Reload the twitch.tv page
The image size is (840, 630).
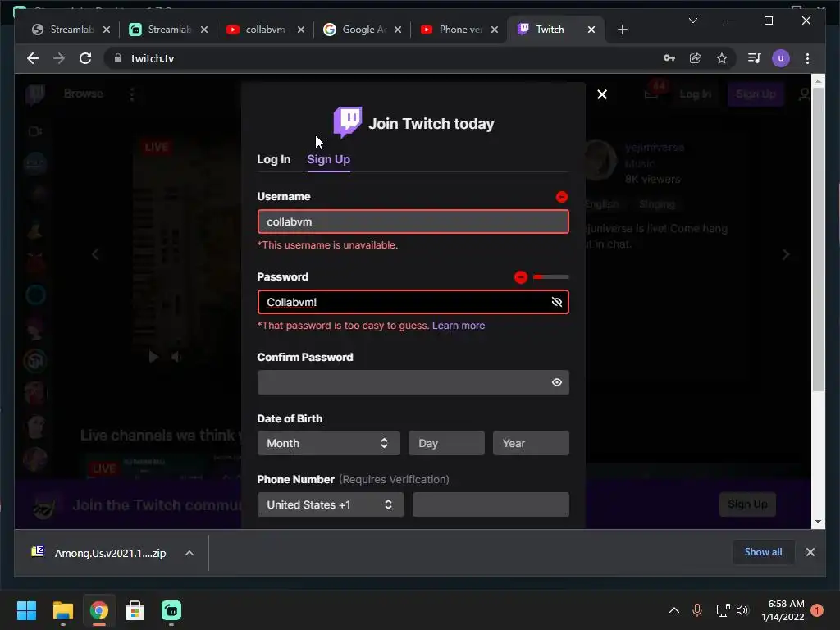point(85,58)
